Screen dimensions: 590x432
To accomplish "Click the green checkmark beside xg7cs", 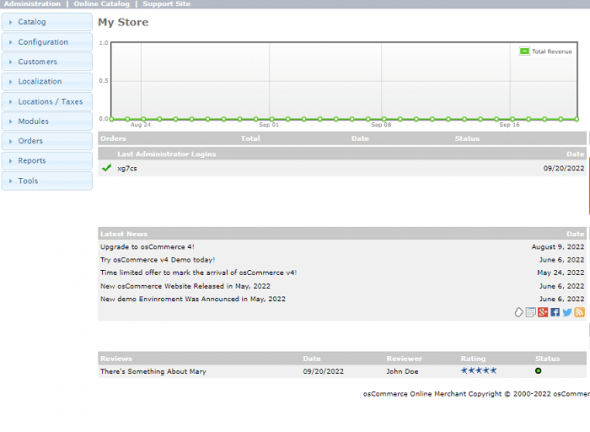I will click(106, 168).
